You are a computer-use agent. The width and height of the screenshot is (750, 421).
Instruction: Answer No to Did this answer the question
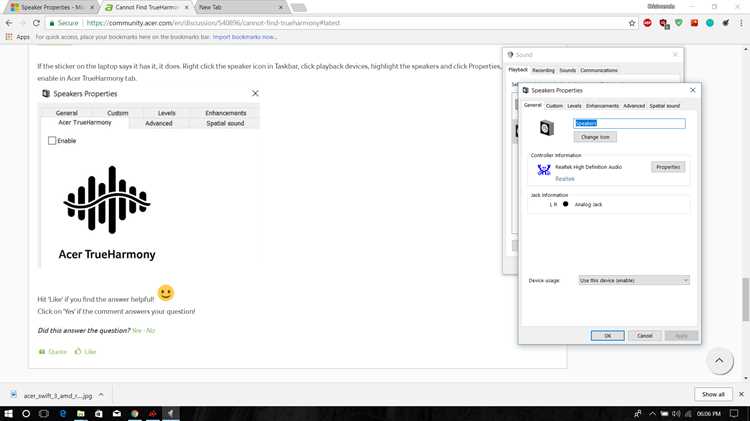(150, 331)
